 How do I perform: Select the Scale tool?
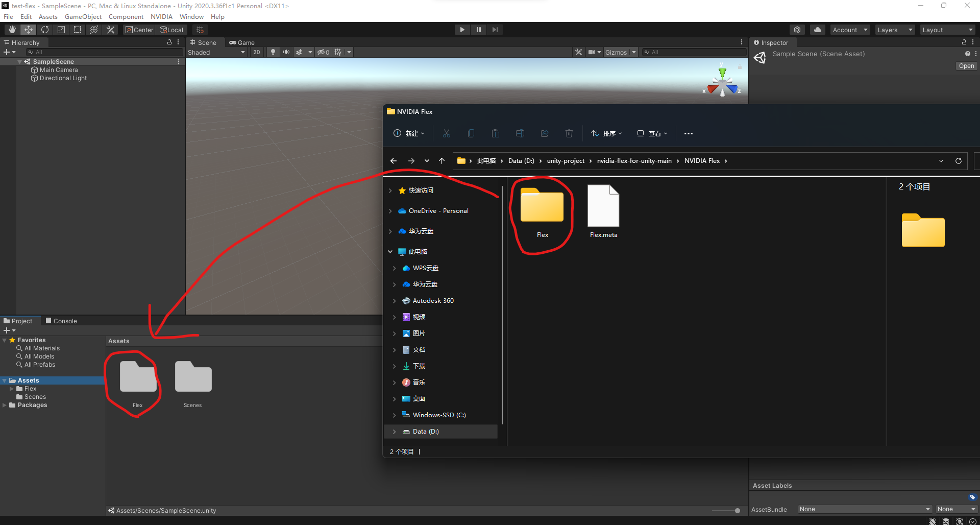tap(61, 30)
